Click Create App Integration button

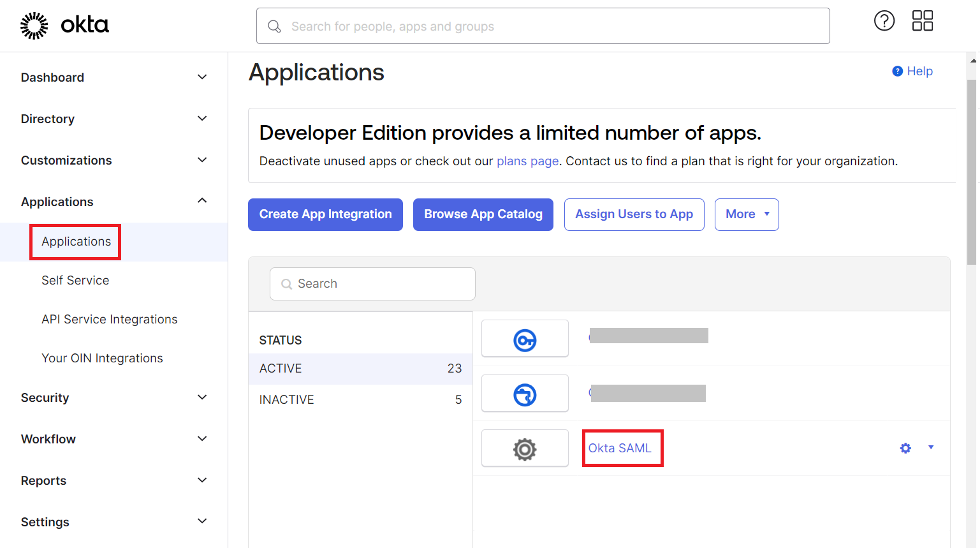(x=325, y=214)
